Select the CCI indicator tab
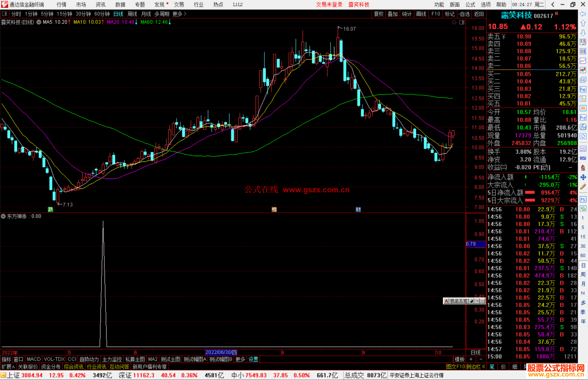588x380 pixels. tap(72, 360)
